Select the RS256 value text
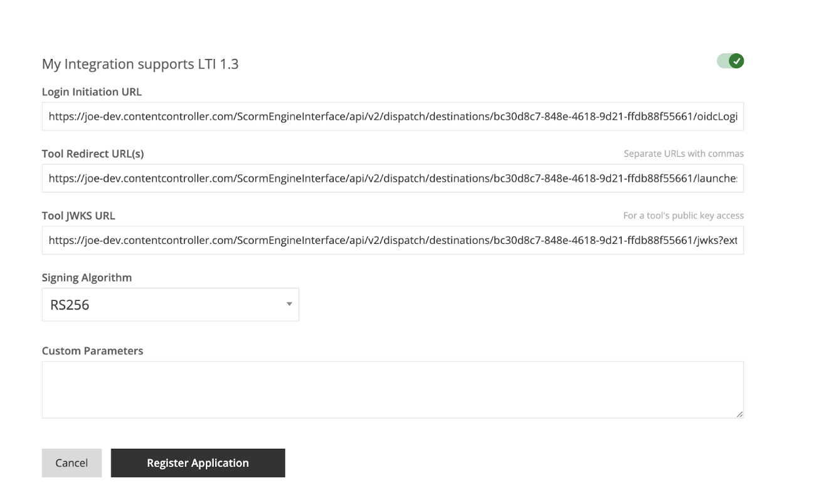The width and height of the screenshot is (814, 504). pos(70,305)
